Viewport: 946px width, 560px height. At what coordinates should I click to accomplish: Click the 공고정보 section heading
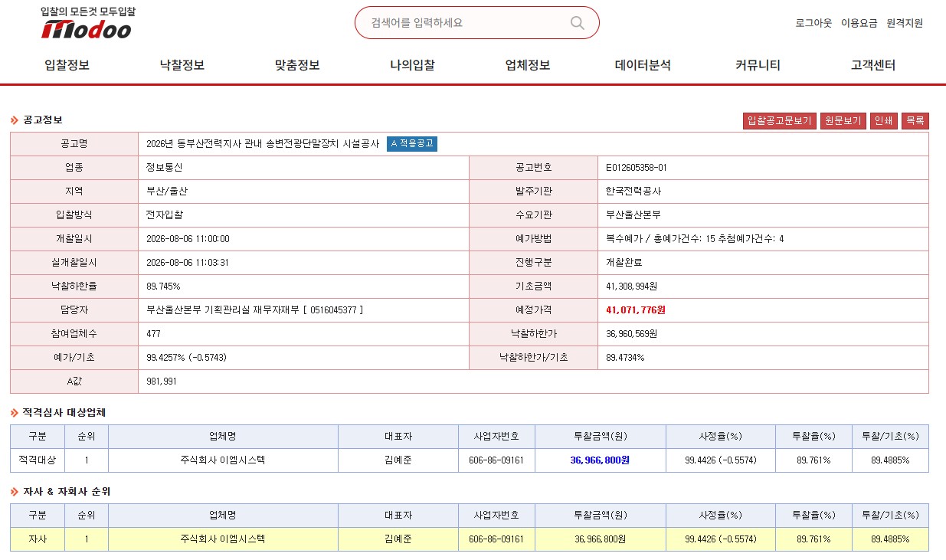[x=42, y=120]
